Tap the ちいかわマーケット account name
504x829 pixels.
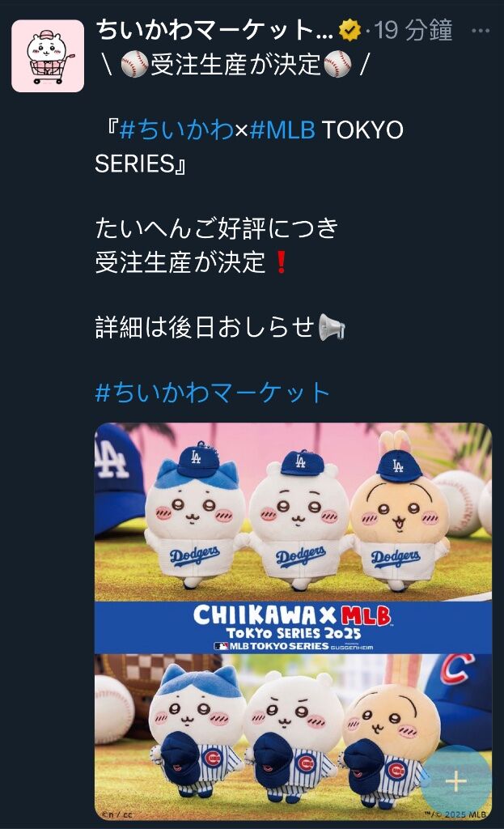click(214, 30)
